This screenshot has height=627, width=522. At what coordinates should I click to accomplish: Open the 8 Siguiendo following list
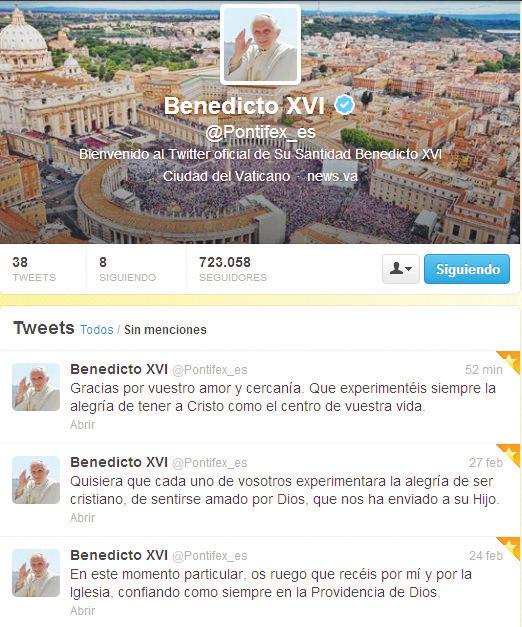127,269
